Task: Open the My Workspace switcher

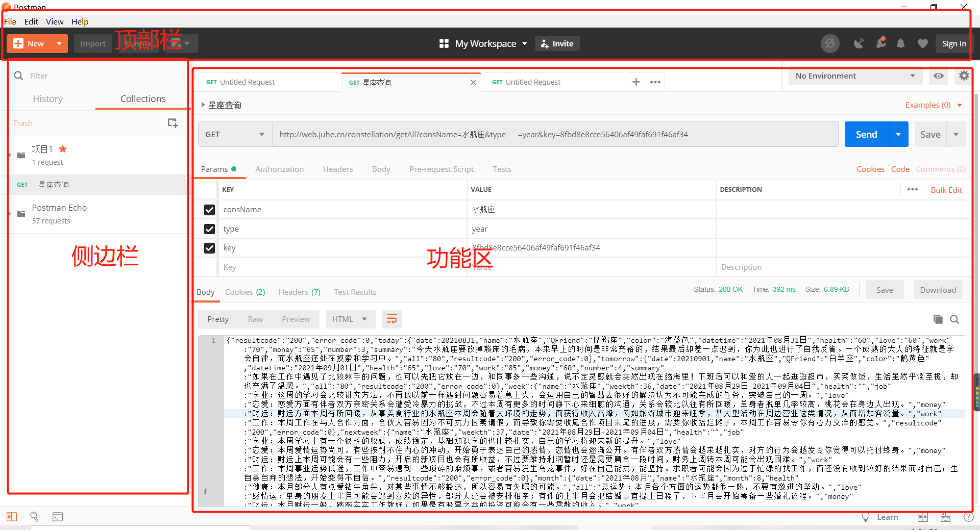Action: [483, 44]
